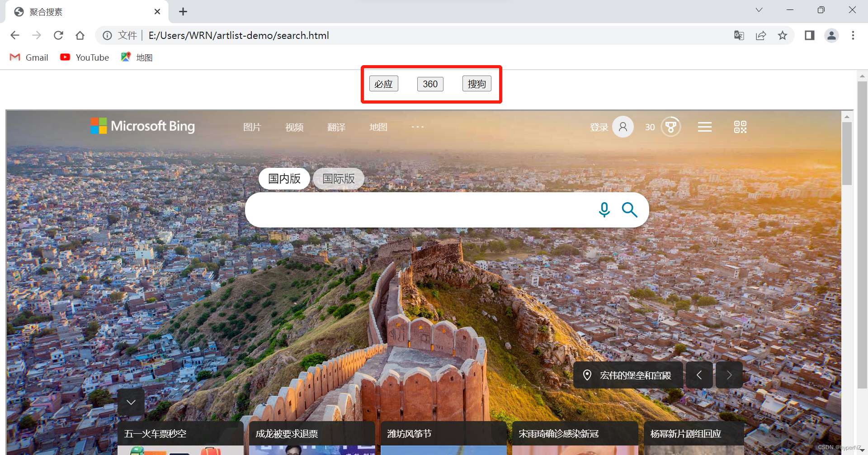Screen dimensions: 868x455
Task: Click the share page icon
Action: pyautogui.click(x=761, y=35)
